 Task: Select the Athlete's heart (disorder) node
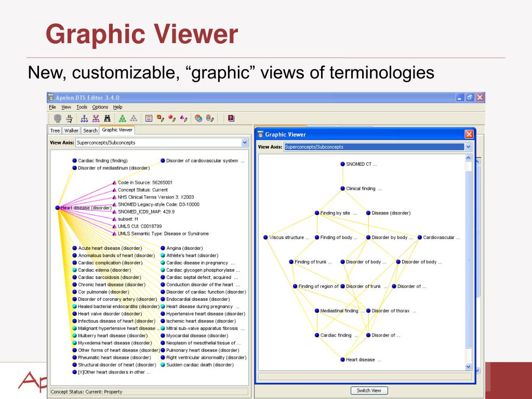click(x=189, y=256)
